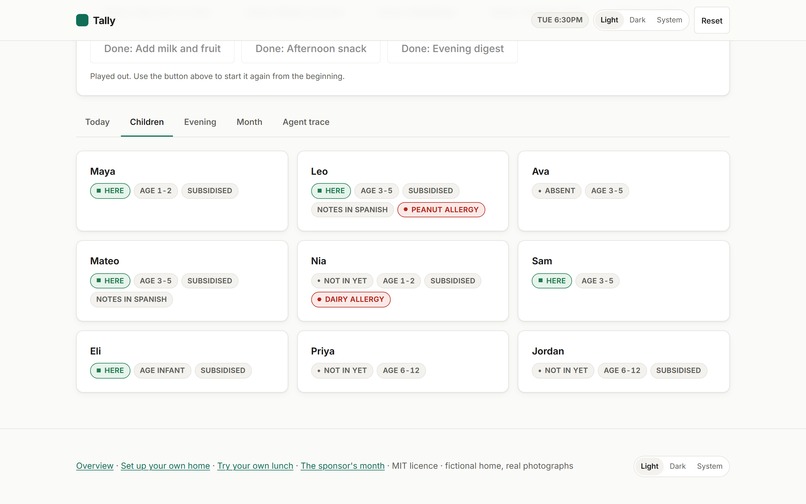Click Nia's DAIRY ALLERGY badge
The width and height of the screenshot is (806, 504).
point(351,299)
